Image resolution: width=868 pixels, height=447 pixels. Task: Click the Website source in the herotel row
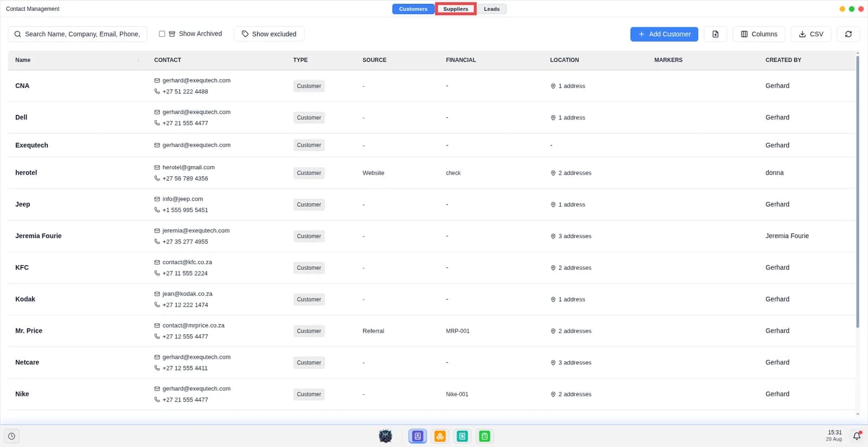pyautogui.click(x=373, y=173)
